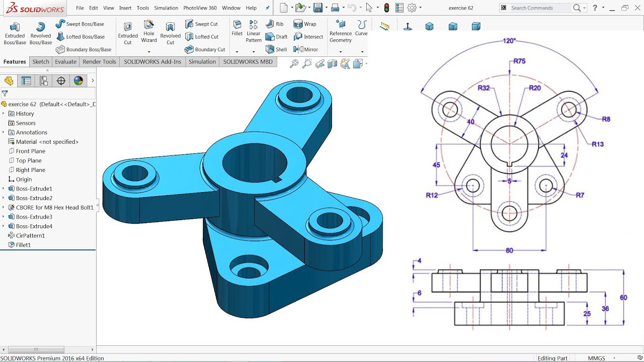Viewport: 644px width, 362px height.
Task: Apply the Draft tool
Action: tap(276, 37)
